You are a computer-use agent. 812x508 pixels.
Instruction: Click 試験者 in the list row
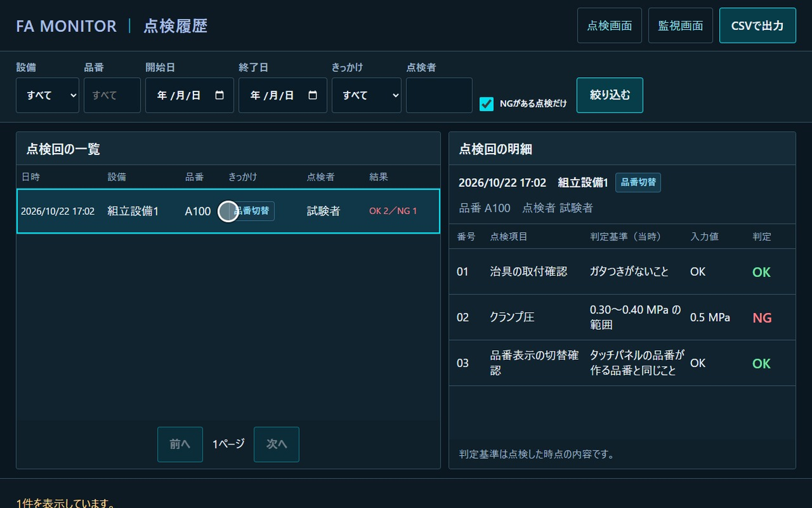click(323, 211)
